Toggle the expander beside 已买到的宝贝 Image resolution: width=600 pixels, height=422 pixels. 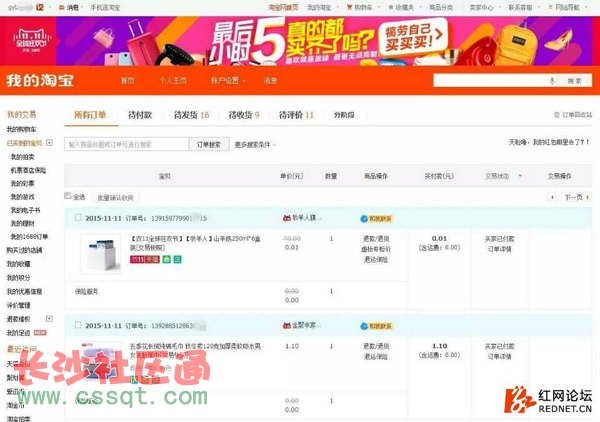pos(49,142)
